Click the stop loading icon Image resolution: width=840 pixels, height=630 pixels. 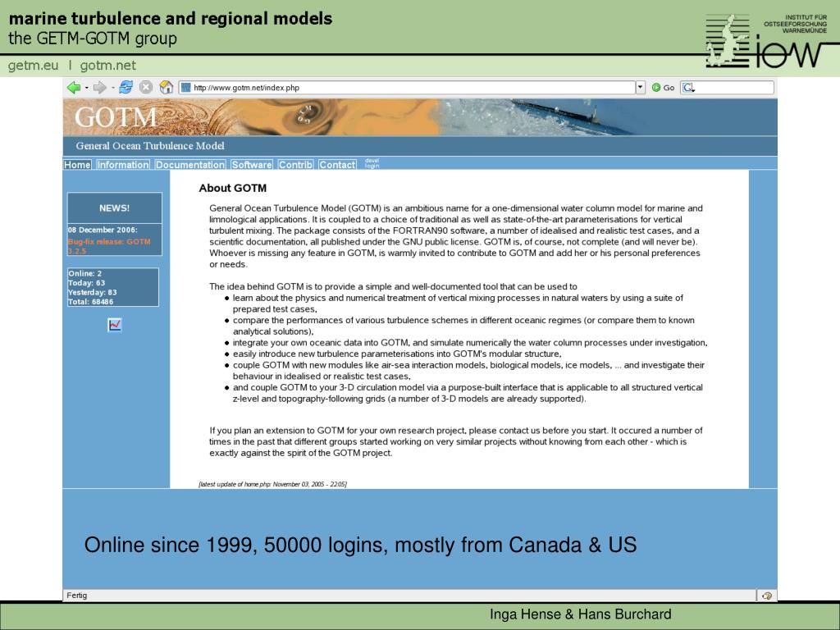click(146, 87)
